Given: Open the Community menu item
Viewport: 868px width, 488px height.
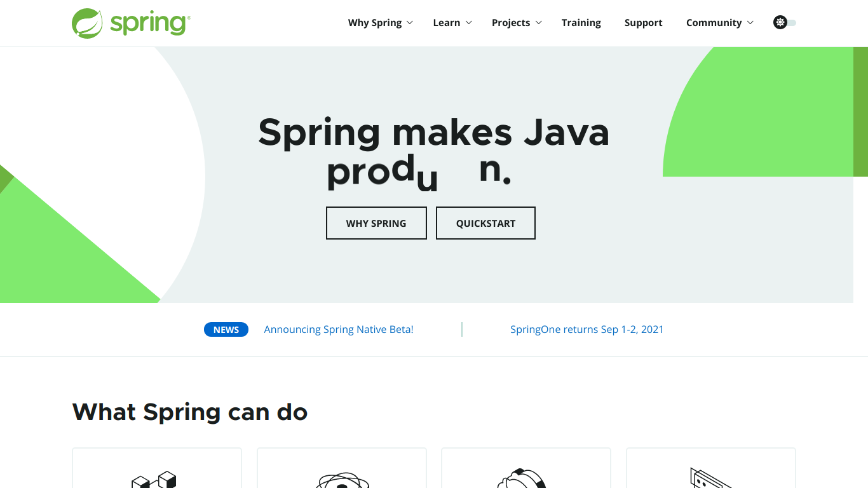Looking at the screenshot, I should (714, 23).
